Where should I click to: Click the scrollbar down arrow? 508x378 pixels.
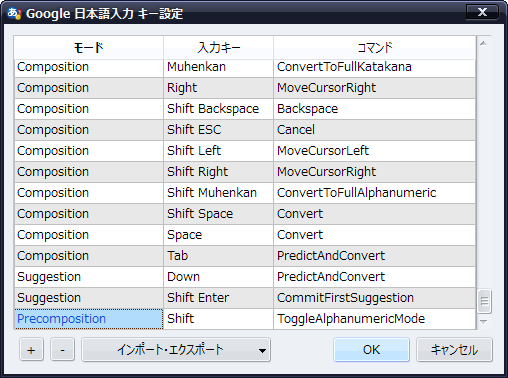click(484, 322)
